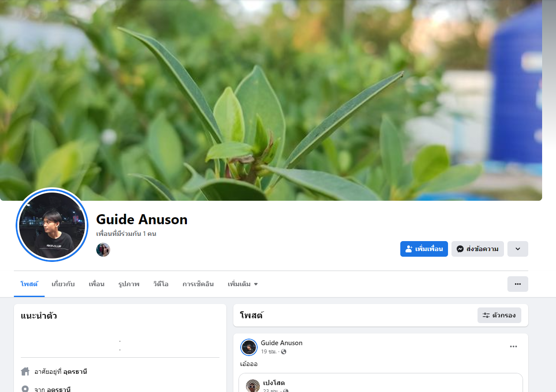Open the ตัวกรอง post filter
Image resolution: width=556 pixels, height=392 pixels.
pyautogui.click(x=499, y=315)
